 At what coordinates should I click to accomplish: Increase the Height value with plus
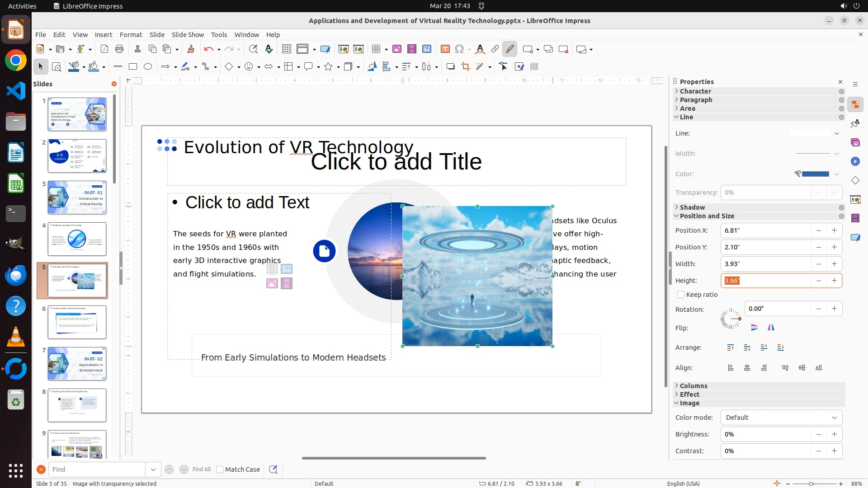click(x=834, y=281)
